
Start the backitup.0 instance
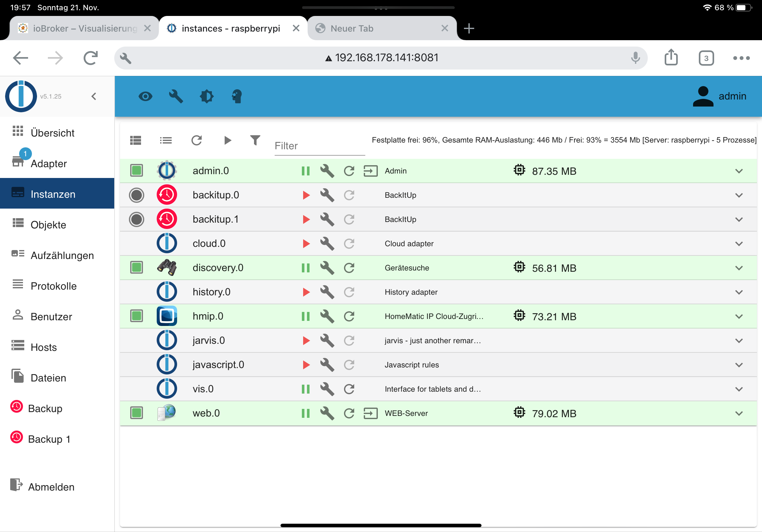click(x=306, y=195)
